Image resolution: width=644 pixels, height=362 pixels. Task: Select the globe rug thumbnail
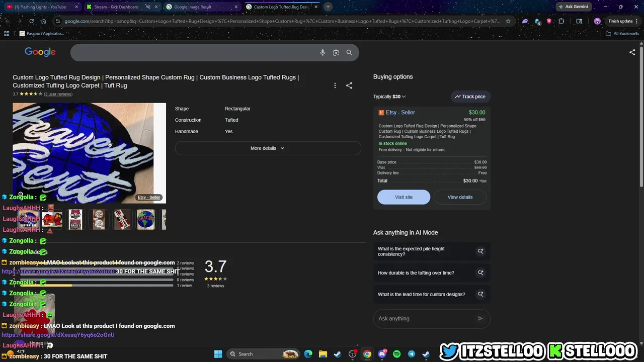[x=146, y=219]
